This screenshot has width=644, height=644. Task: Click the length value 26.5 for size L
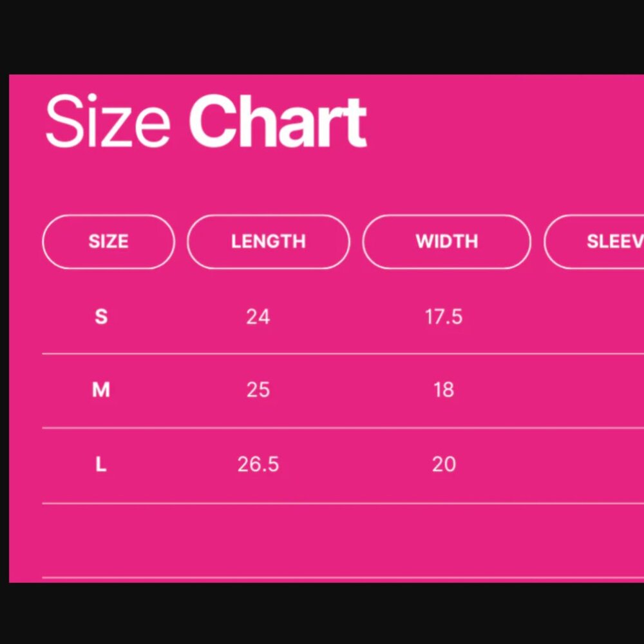(258, 464)
